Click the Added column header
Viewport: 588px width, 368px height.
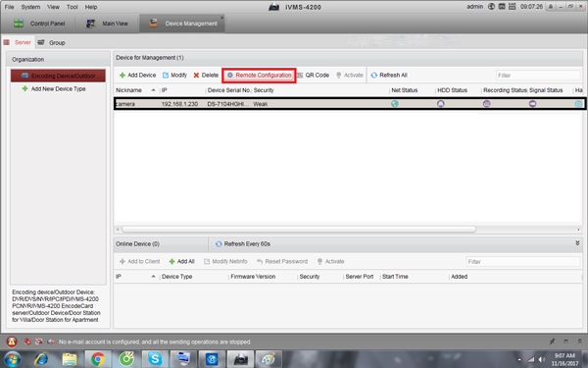coord(459,277)
